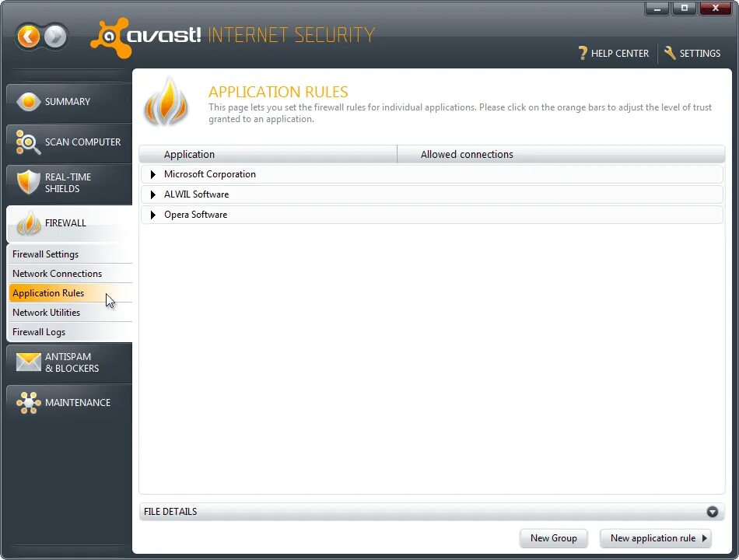
Task: Open the Real-Time Shields section
Action: (69, 183)
